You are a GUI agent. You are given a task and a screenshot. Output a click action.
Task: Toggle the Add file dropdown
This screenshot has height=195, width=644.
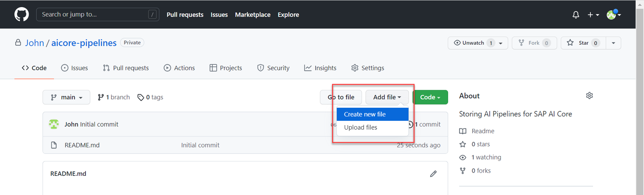click(x=387, y=97)
